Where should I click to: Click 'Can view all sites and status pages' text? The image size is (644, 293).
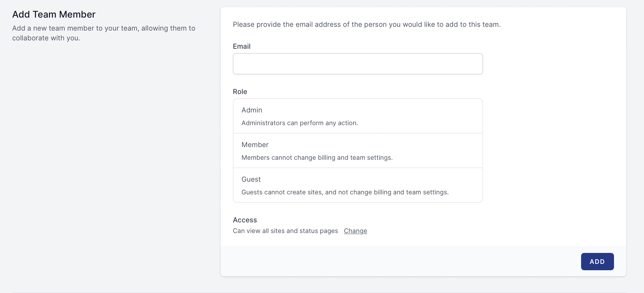[285, 231]
